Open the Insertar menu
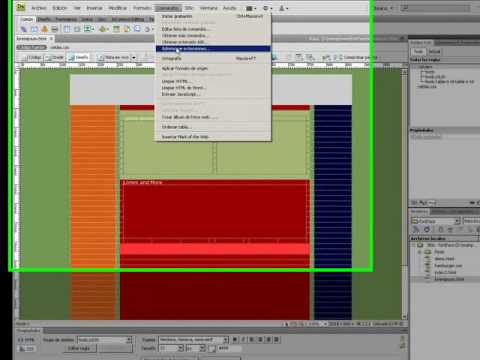 tap(94, 8)
